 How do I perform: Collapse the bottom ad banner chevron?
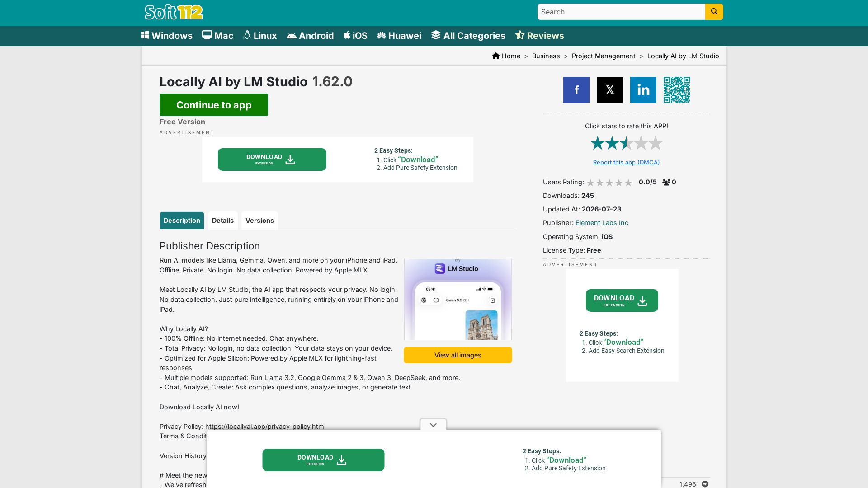click(x=433, y=425)
